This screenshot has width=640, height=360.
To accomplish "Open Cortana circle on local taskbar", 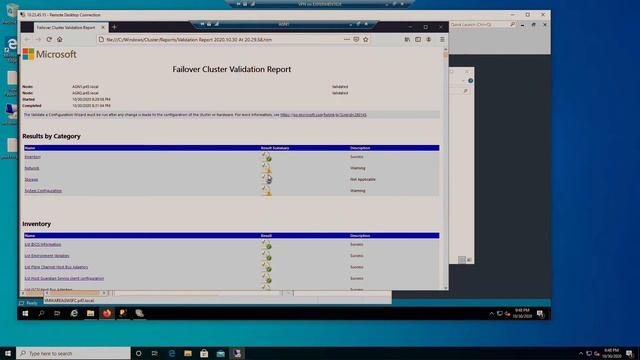I will 138,353.
